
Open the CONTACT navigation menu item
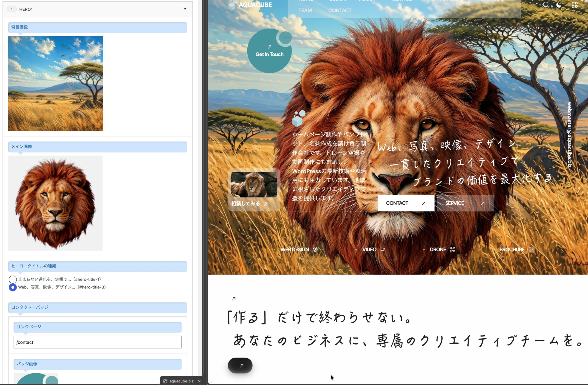click(340, 10)
